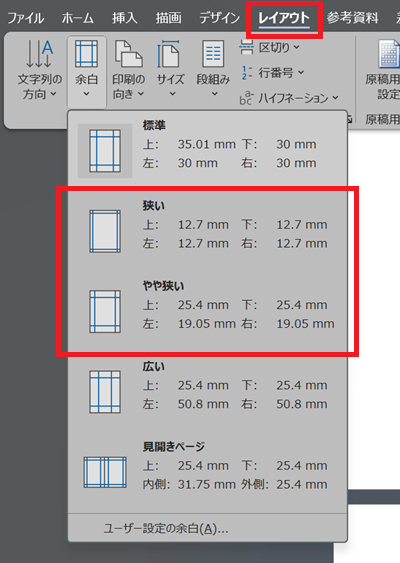Click the 余白 margins icon

[x=86, y=53]
